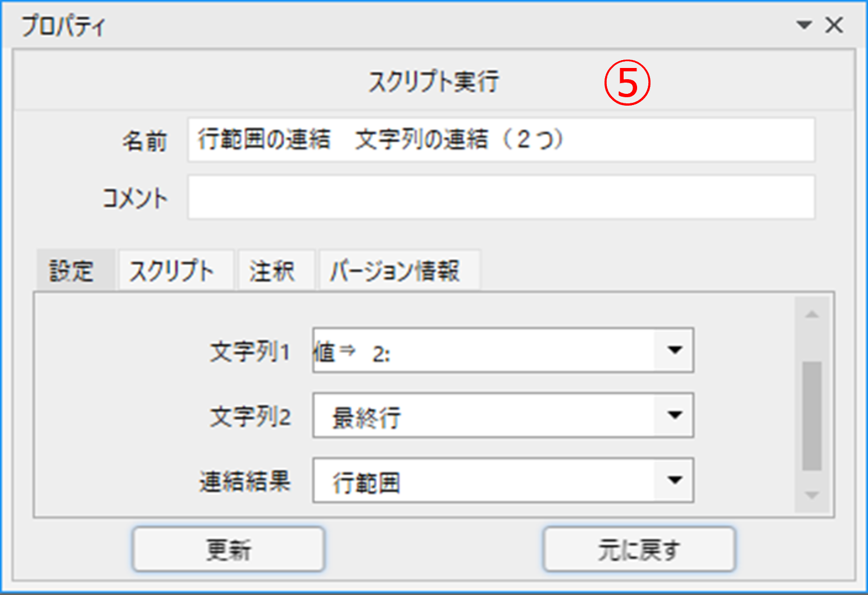Click the circled number 5 marker
Image resolution: width=868 pixels, height=595 pixels.
[627, 83]
